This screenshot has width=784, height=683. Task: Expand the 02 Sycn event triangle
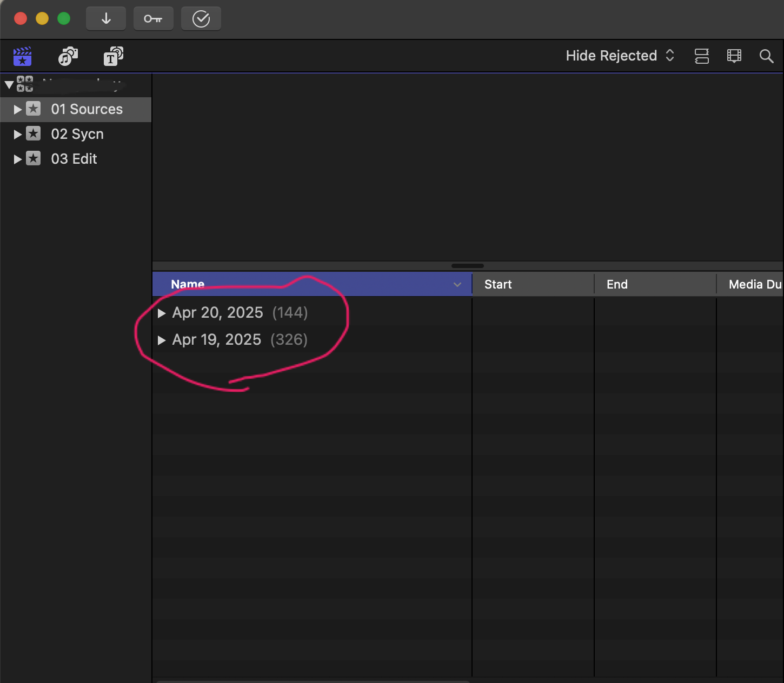(17, 135)
